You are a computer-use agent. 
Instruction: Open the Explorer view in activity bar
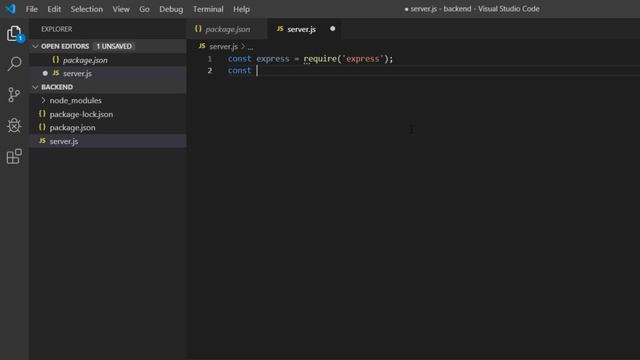pyautogui.click(x=14, y=33)
